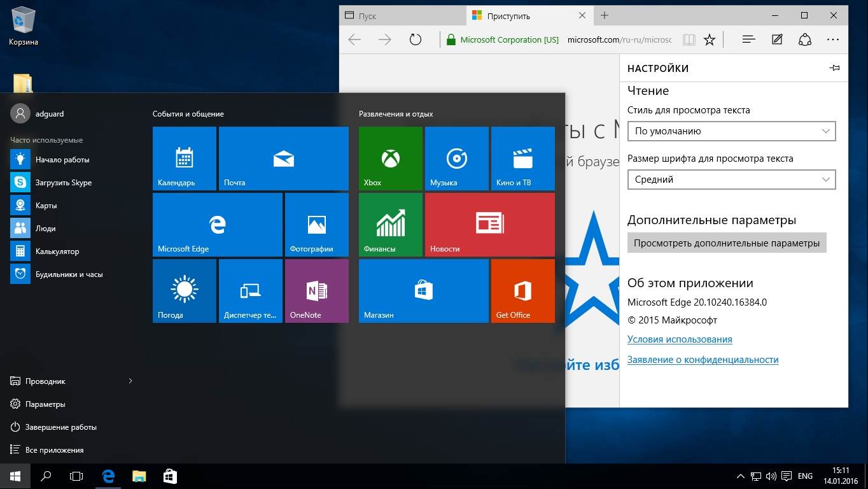Viewport: 868px width, 489px height.
Task: Click the Windows Start button
Action: tap(15, 476)
